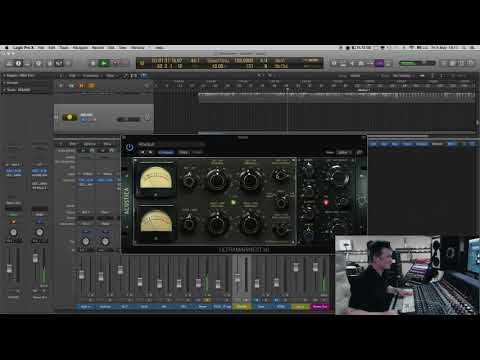Screen dimensions: 480x360
Task: Click the plugin link icon at header right
Action: (x=359, y=152)
